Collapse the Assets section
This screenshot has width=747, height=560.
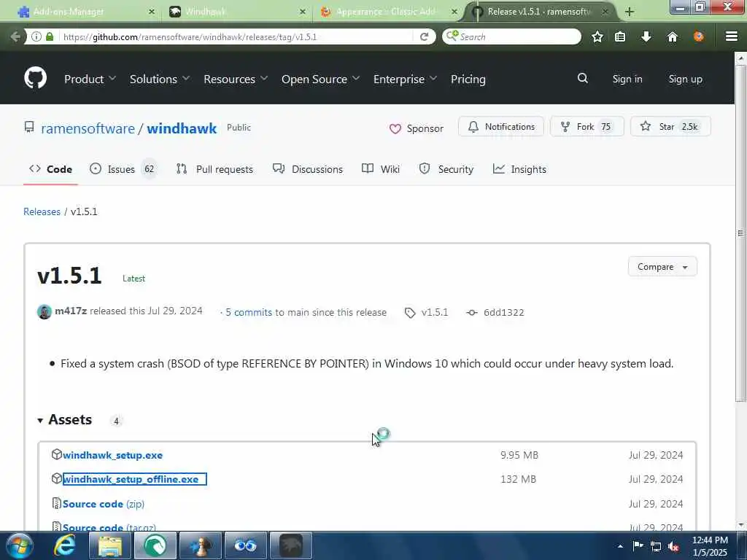[65, 419]
